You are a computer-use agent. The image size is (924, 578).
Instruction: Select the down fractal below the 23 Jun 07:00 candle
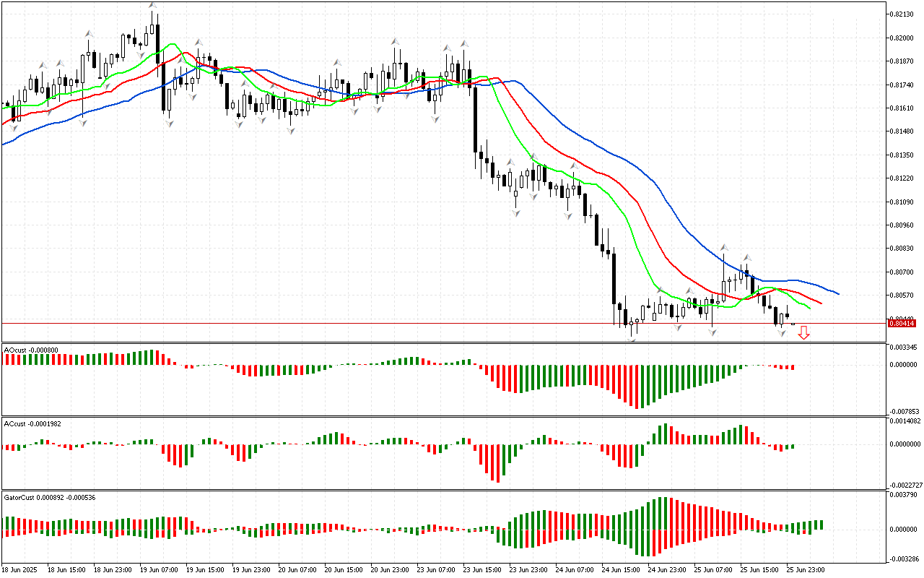(x=435, y=118)
